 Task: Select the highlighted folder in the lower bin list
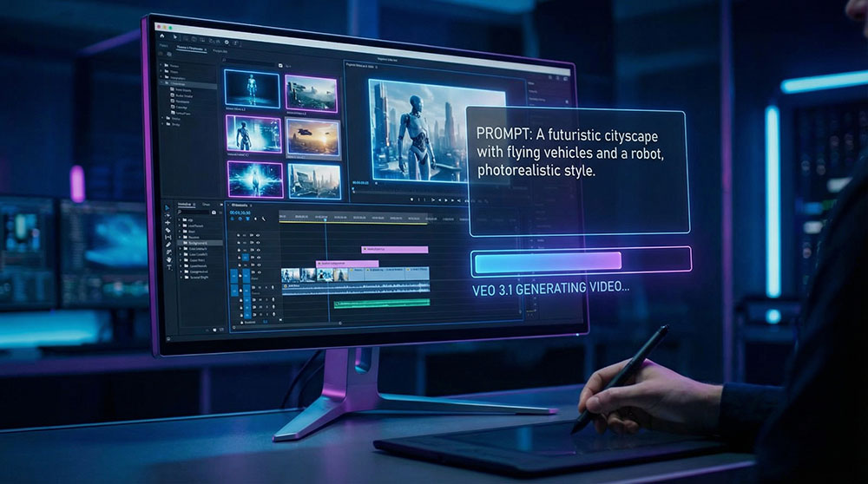[200, 243]
